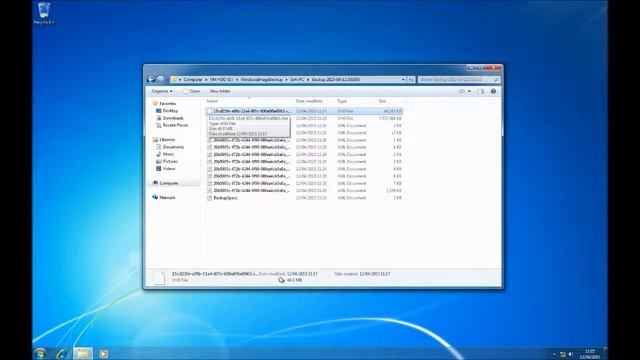This screenshot has height=360, width=640.
Task: Open Explorer help with the question mark icon
Action: click(x=493, y=91)
